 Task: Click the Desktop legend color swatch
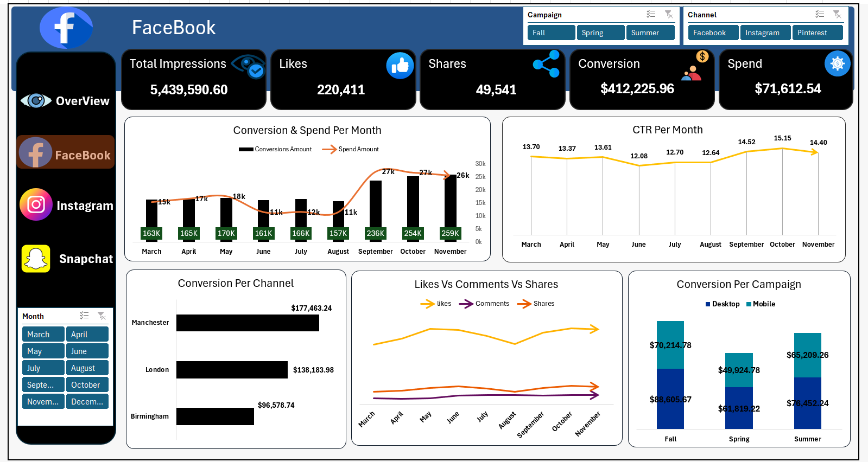[x=708, y=304]
